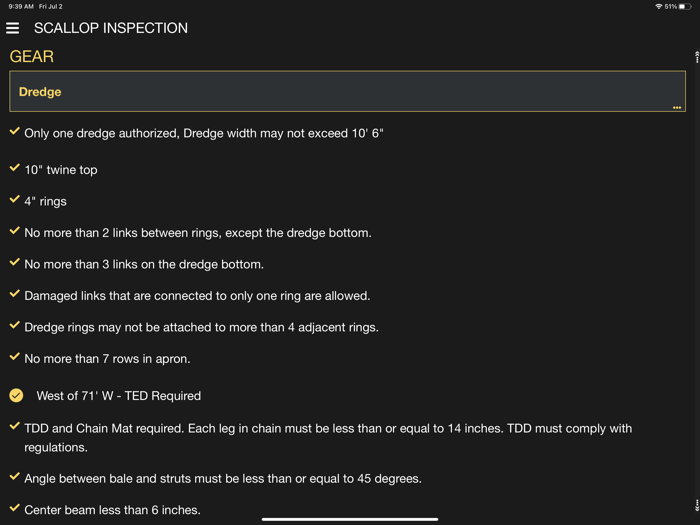The image size is (700, 525).
Task: Open the hamburger navigation menu
Action: tap(13, 28)
